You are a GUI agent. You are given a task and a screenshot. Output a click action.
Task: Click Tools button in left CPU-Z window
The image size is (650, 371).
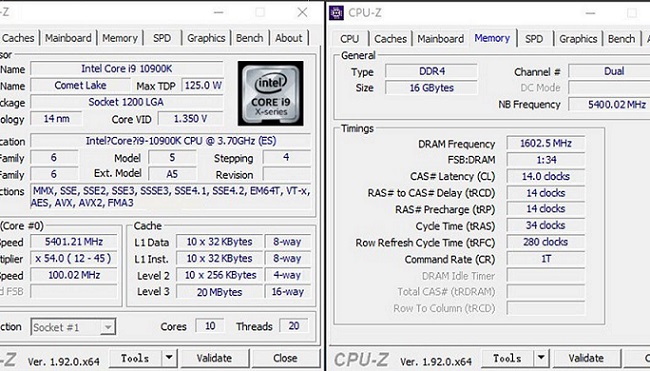point(135,358)
